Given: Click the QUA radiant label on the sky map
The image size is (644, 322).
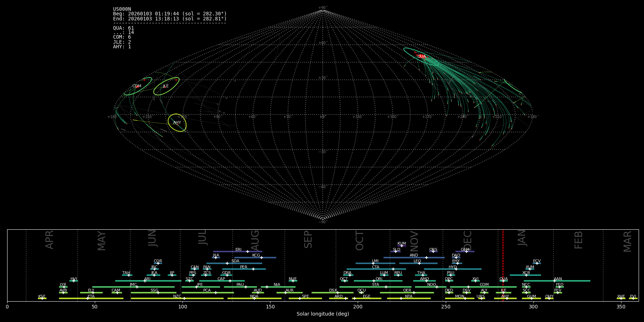Looking at the screenshot, I should click(x=421, y=57).
